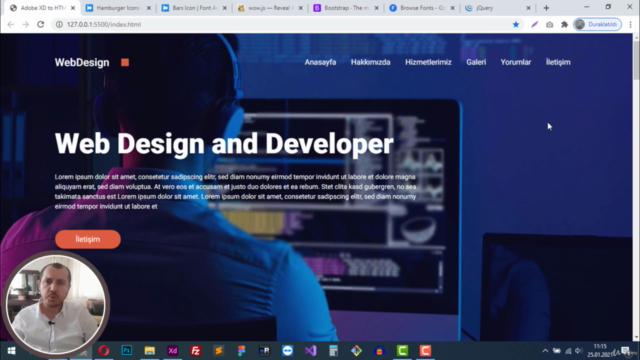The height and width of the screenshot is (360, 640).
Task: Click the Web Design and Developer heading
Action: click(x=224, y=144)
